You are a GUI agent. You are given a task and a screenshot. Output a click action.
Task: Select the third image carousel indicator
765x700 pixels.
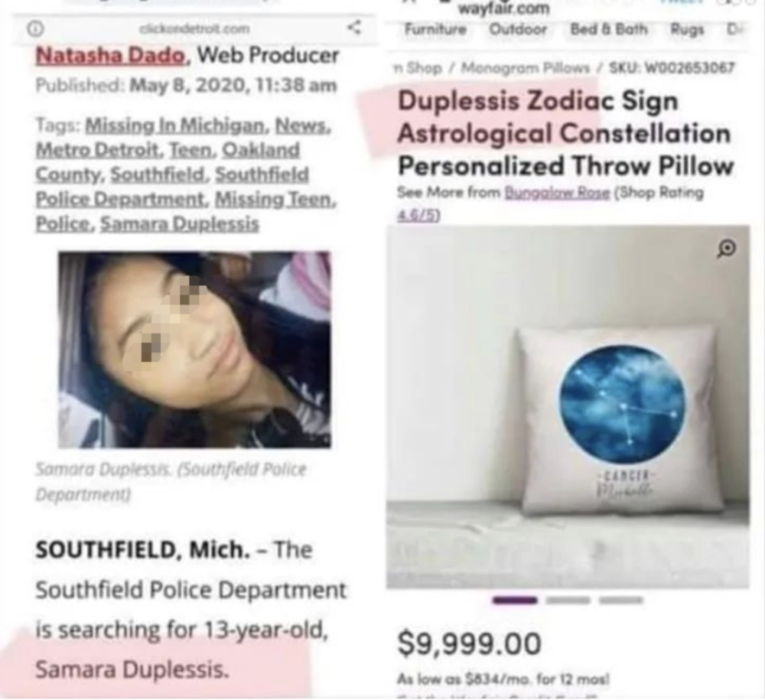click(621, 600)
